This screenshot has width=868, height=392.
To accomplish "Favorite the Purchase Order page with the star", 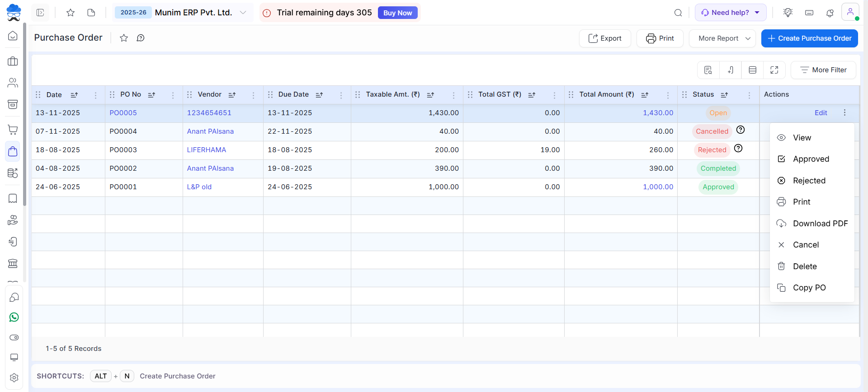I will pos(124,38).
